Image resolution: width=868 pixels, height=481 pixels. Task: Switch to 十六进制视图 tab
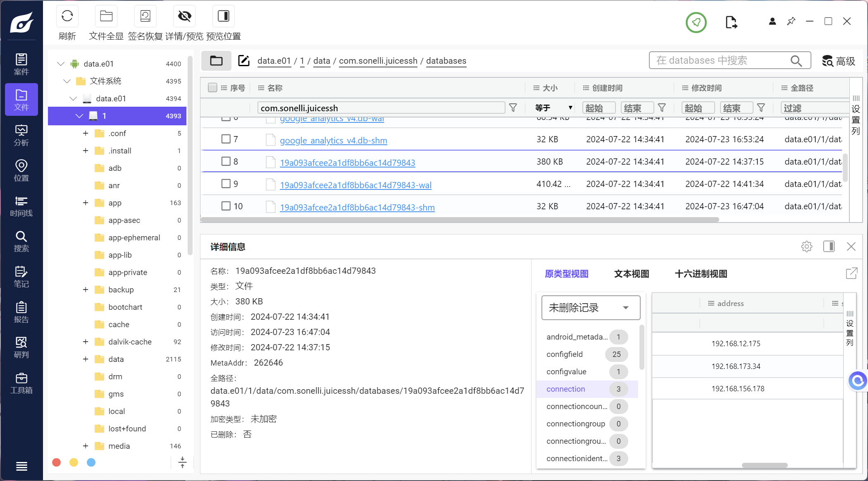[701, 274]
